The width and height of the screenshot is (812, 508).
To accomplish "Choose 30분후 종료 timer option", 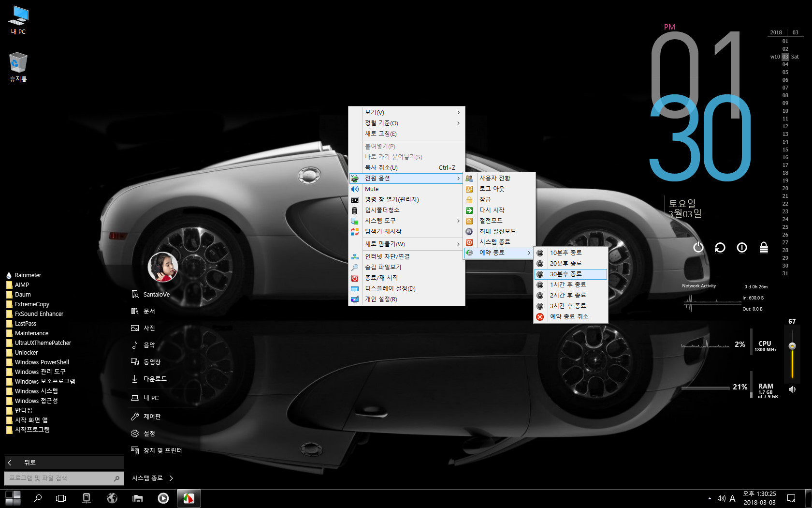I will click(570, 274).
